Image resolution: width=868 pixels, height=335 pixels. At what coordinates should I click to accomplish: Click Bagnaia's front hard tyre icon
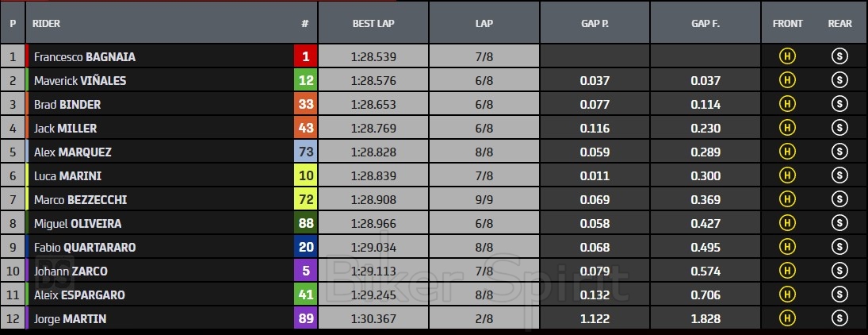(788, 56)
